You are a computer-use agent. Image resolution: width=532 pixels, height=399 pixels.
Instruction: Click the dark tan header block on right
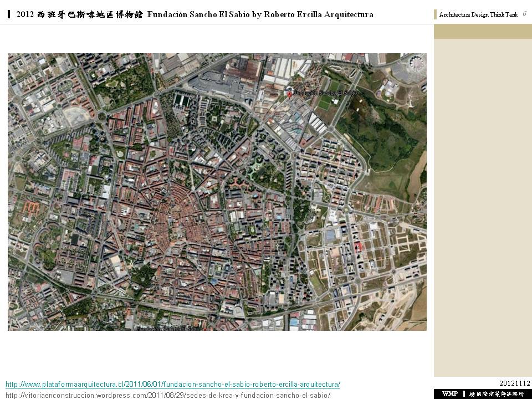(482, 32)
